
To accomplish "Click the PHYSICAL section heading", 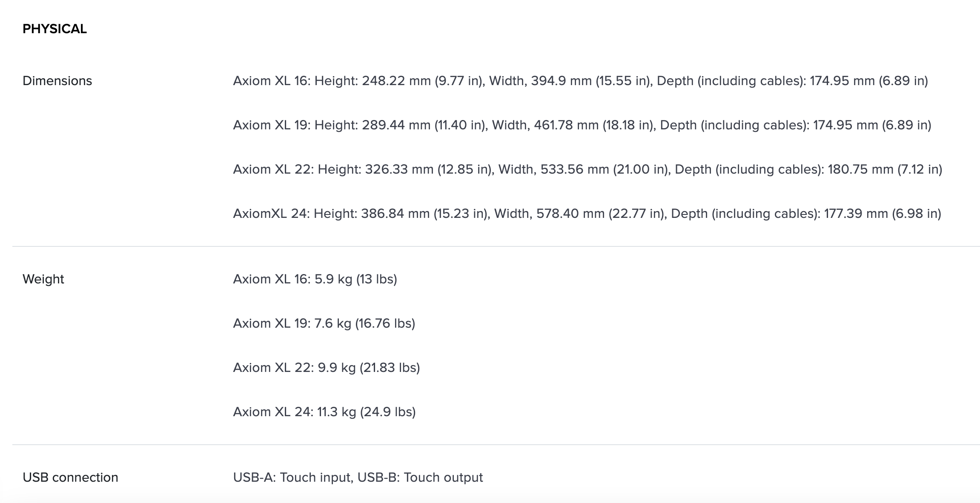I will tap(54, 29).
